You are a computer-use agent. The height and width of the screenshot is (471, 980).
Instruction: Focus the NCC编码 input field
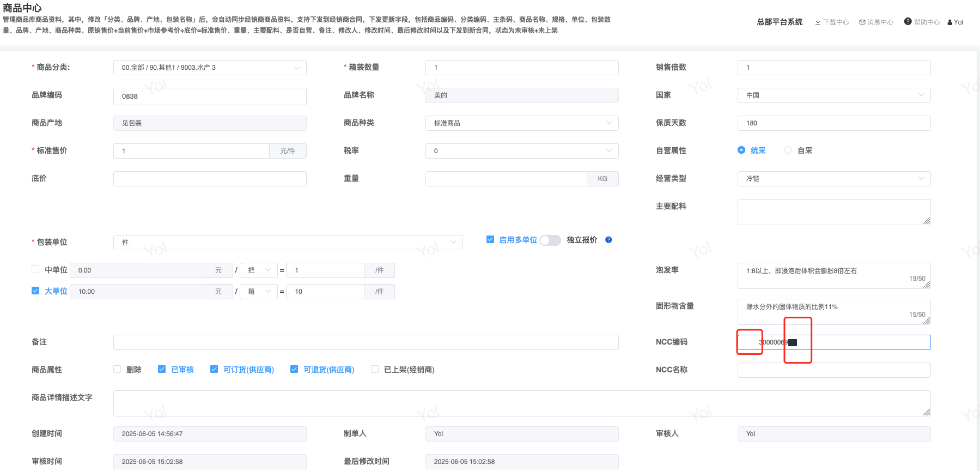point(834,342)
